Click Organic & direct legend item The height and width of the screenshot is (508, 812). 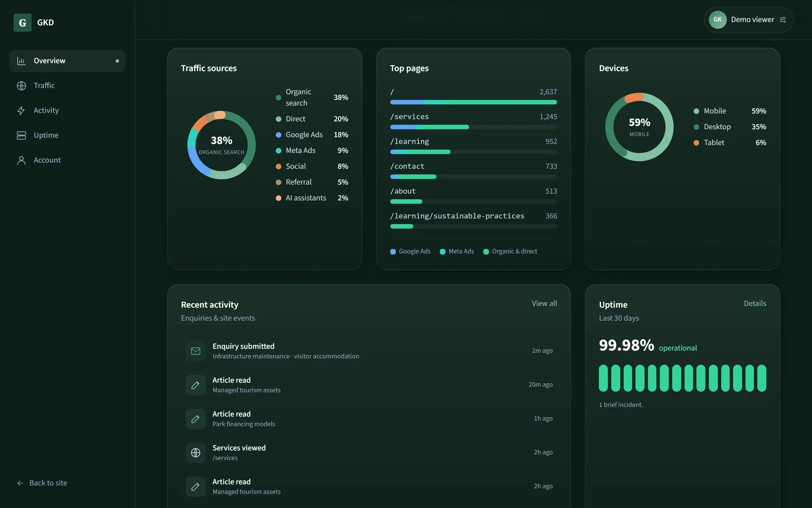pos(510,251)
